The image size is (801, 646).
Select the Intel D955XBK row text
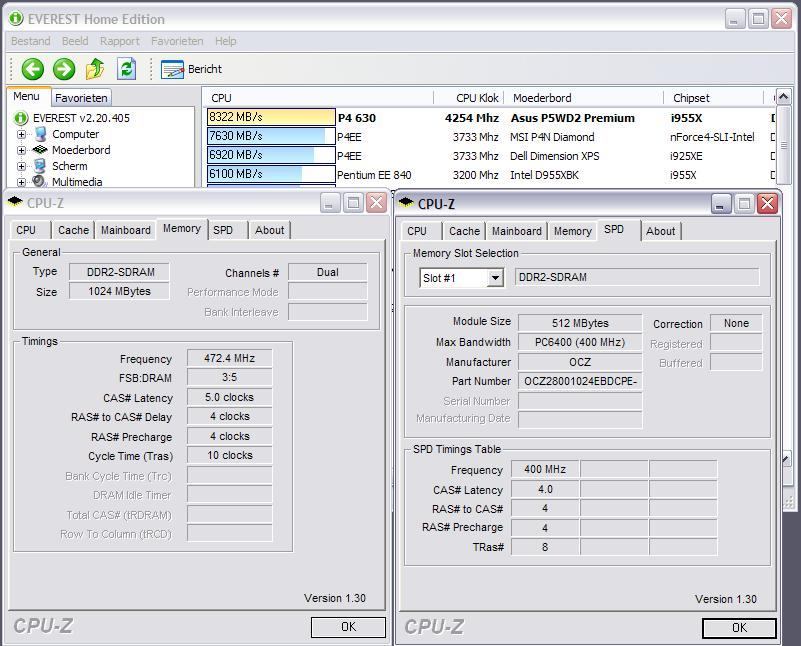545,175
